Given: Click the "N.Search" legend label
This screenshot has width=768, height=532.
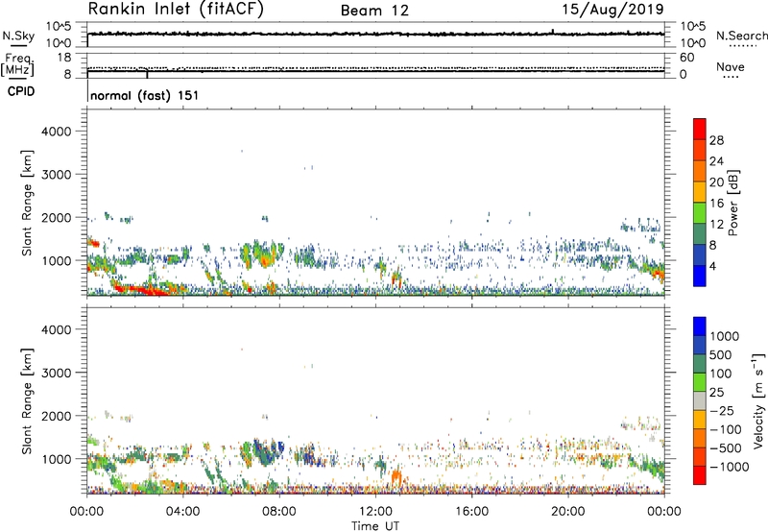Looking at the screenshot, I should [741, 36].
